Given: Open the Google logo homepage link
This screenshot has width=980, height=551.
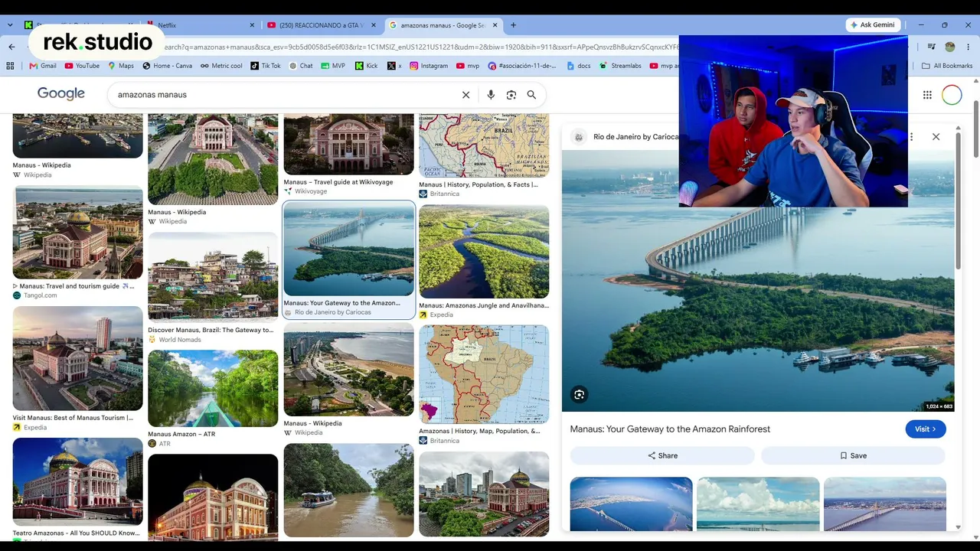Looking at the screenshot, I should tap(61, 94).
